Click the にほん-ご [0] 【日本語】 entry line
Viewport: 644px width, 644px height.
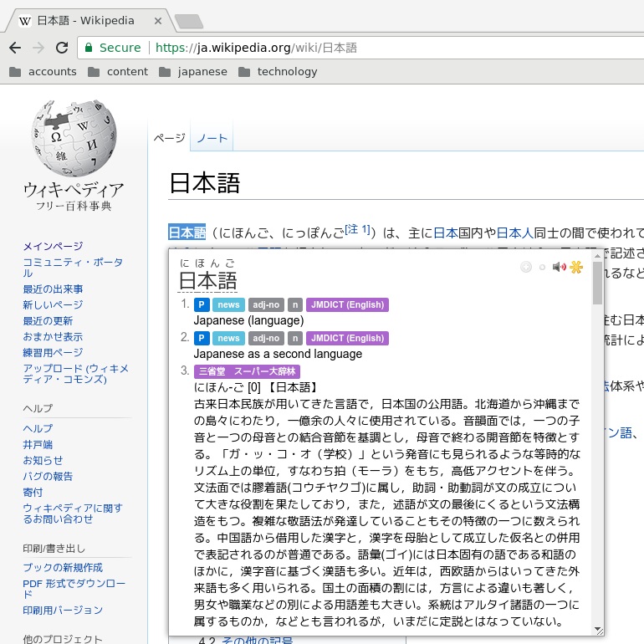click(x=256, y=387)
